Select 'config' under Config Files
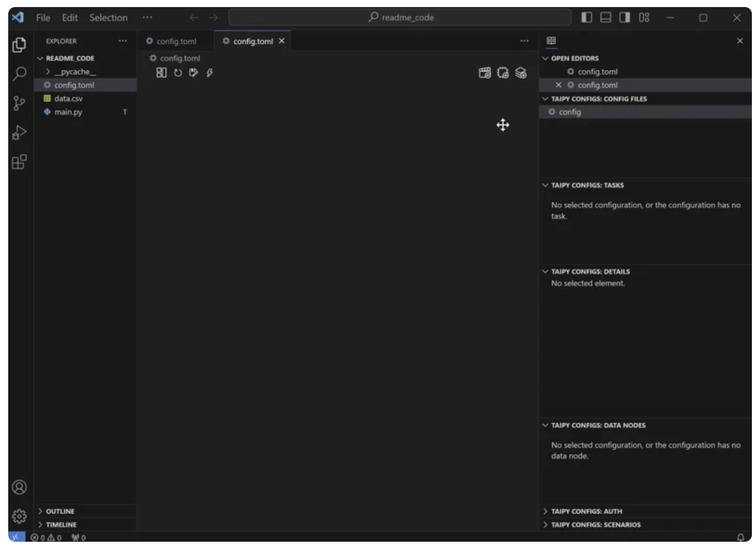Viewport: 756px width, 547px height. click(x=644, y=112)
